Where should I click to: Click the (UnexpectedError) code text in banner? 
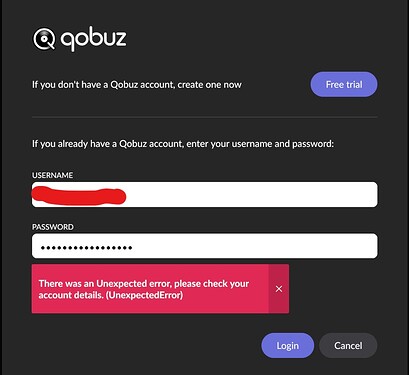tap(144, 295)
